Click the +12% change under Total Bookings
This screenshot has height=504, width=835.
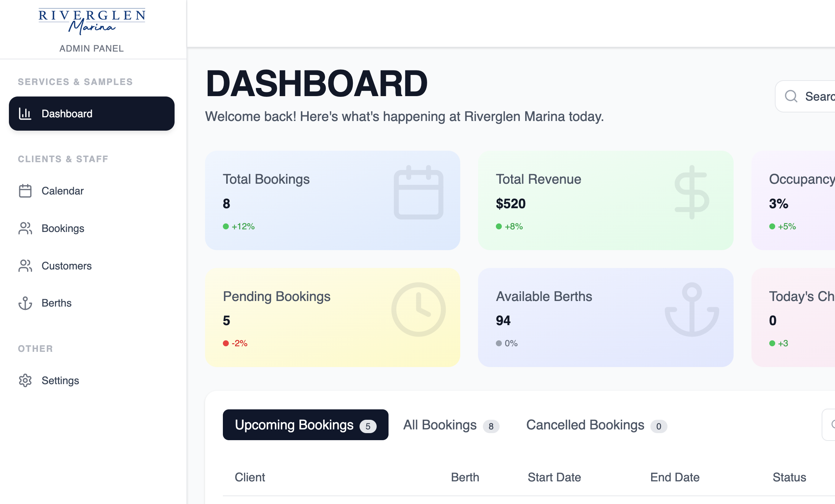pos(239,226)
